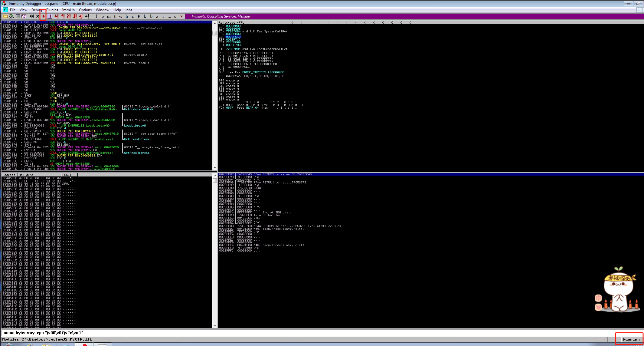The image size is (644, 346).
Task: Click the red question mark help icon
Action: [181, 16]
